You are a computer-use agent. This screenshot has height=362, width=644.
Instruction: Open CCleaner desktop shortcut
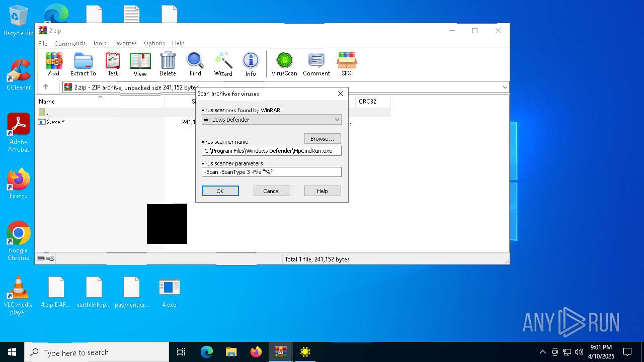[19, 74]
